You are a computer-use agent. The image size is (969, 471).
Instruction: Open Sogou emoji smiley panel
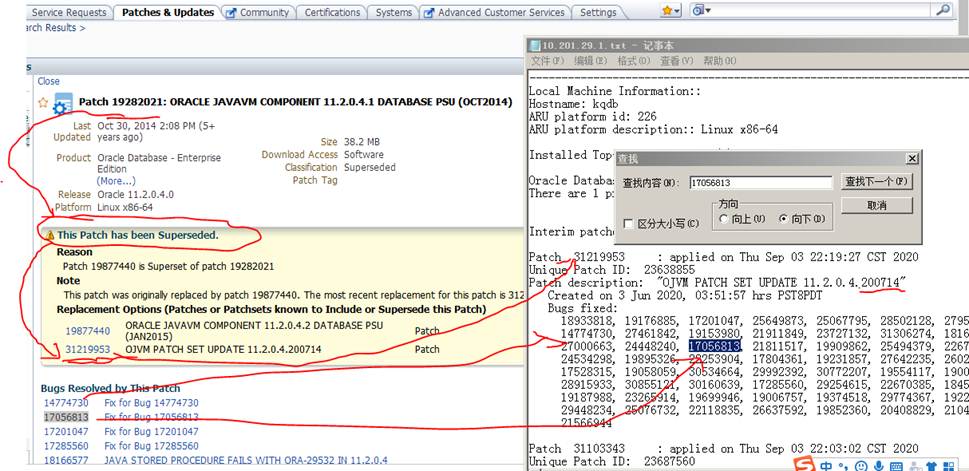click(861, 466)
